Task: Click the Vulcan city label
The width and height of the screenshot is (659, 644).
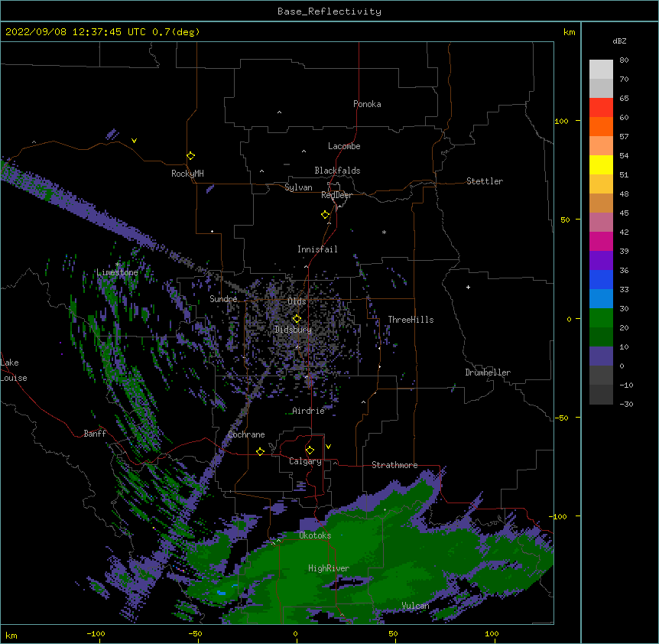Action: click(415, 606)
